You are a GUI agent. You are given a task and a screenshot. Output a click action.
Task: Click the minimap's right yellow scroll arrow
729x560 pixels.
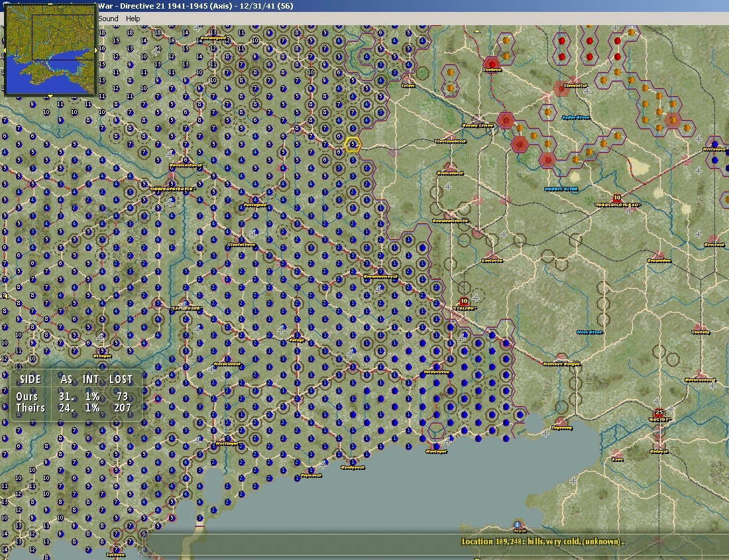[96, 50]
